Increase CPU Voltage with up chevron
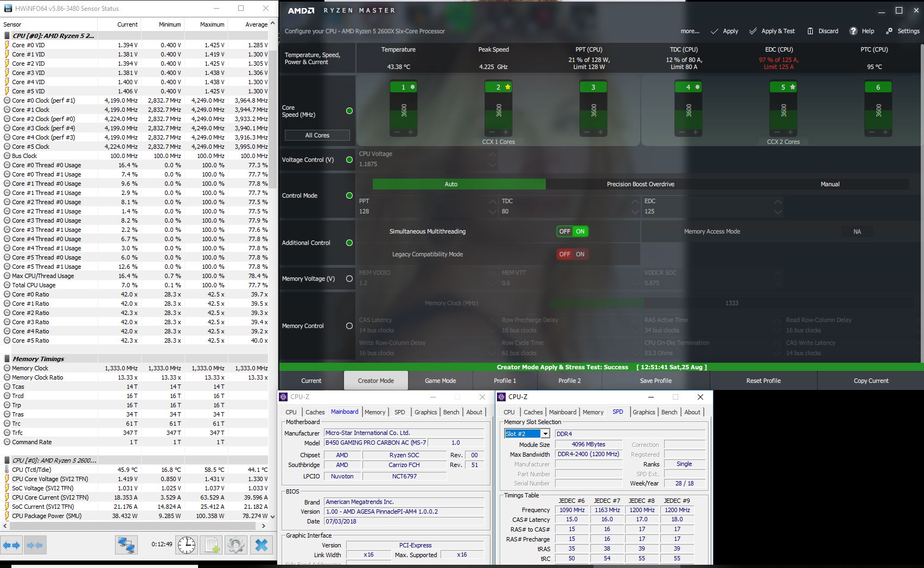 tap(492, 154)
